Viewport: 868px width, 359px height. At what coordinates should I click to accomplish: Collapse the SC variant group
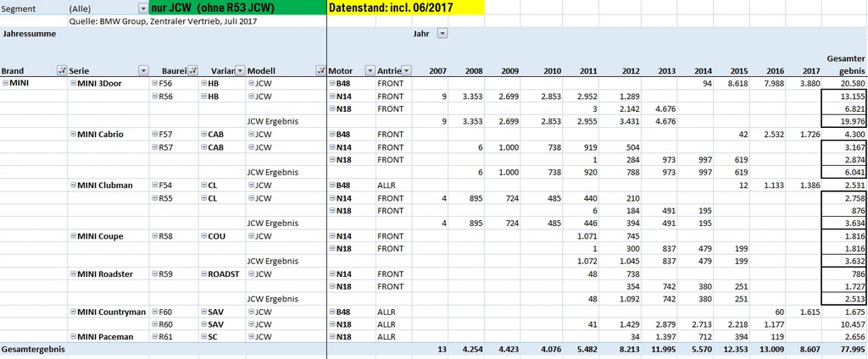click(x=203, y=337)
